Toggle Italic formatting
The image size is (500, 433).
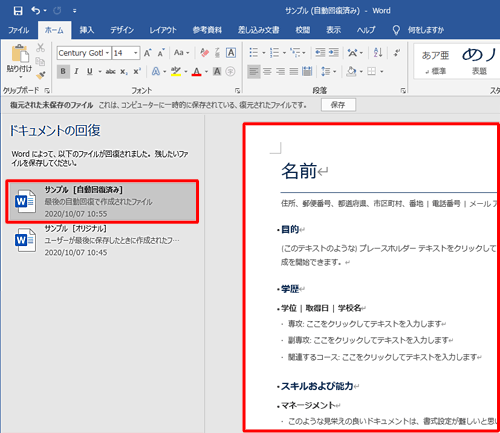[76, 71]
